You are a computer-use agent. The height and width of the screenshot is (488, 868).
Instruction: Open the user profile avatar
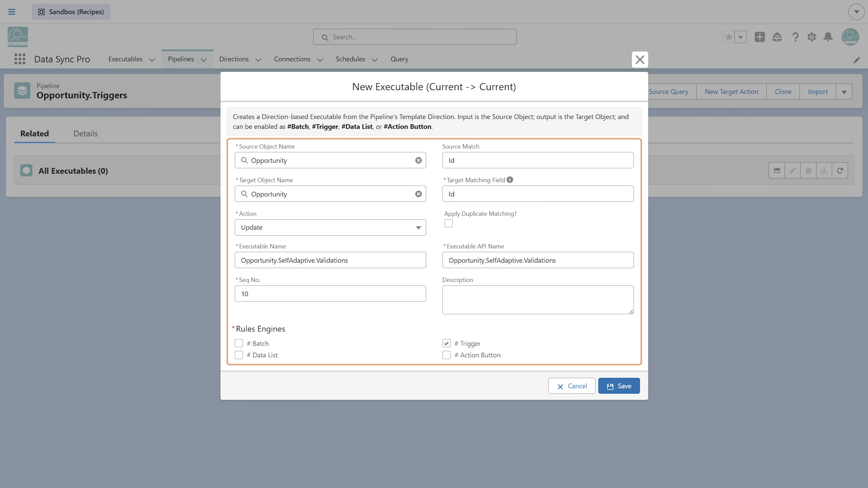(x=850, y=37)
